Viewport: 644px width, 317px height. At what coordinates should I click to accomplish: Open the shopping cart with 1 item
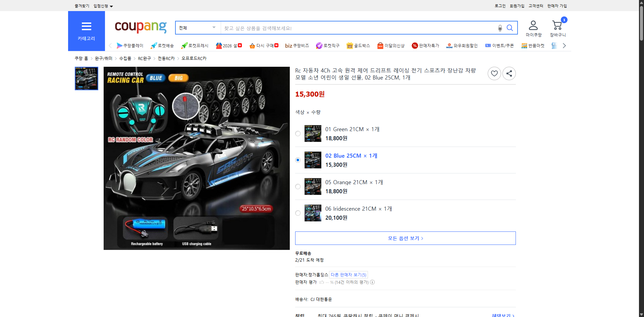coord(557,25)
